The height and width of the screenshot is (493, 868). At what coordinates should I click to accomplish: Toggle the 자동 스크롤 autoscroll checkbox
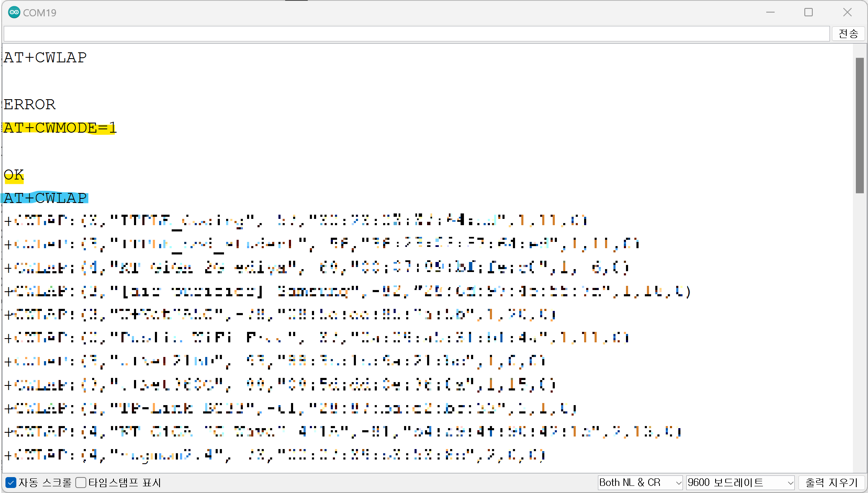coord(11,483)
